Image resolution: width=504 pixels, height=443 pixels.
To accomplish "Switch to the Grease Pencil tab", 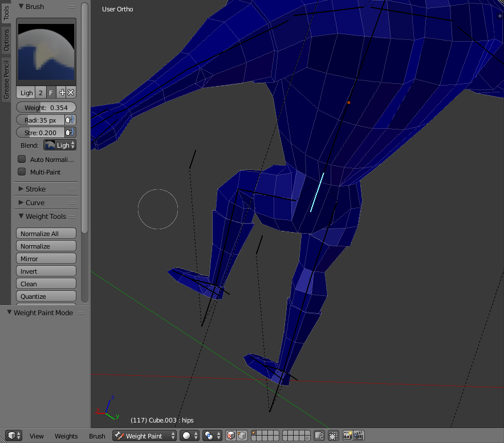I will pyautogui.click(x=6, y=80).
